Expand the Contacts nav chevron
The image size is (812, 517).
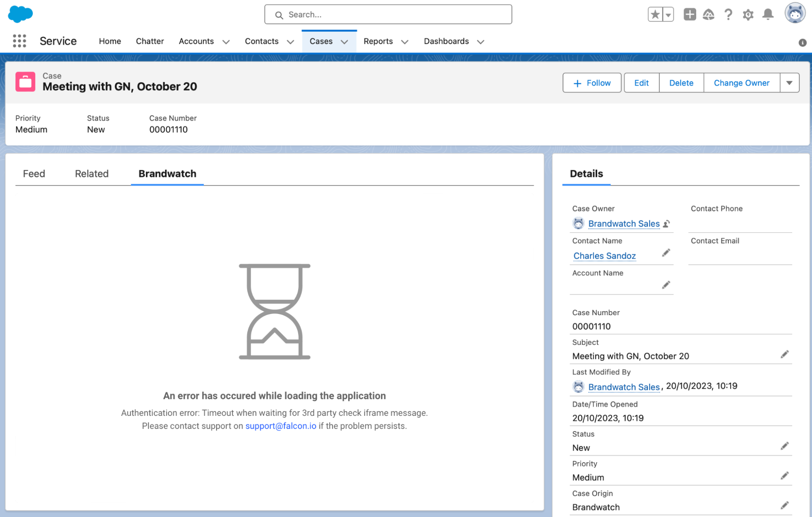tap(290, 42)
